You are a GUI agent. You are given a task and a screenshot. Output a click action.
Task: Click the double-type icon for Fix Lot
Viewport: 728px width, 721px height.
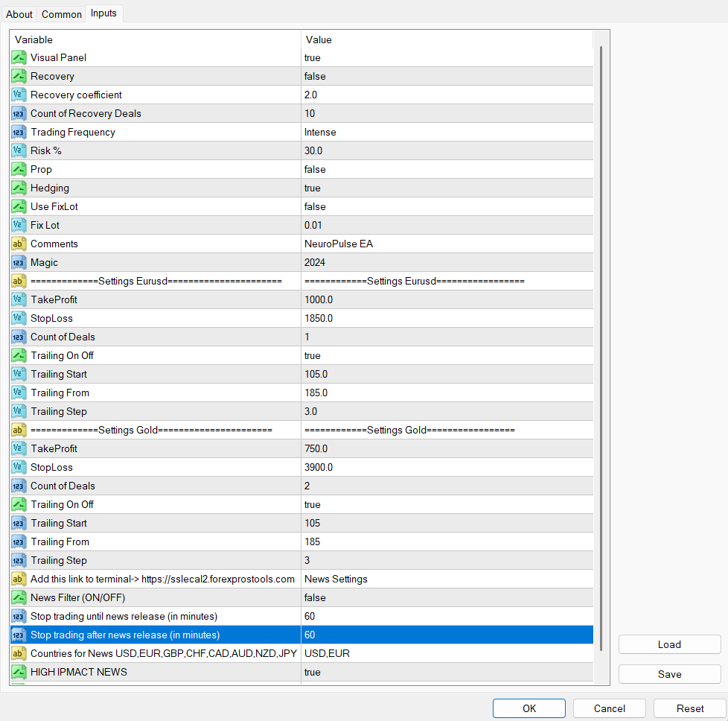point(19,225)
